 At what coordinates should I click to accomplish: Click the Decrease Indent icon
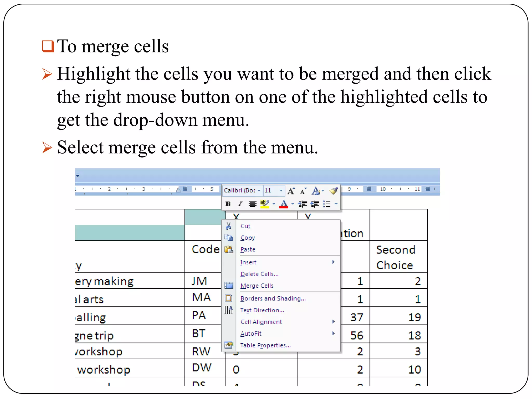point(303,204)
